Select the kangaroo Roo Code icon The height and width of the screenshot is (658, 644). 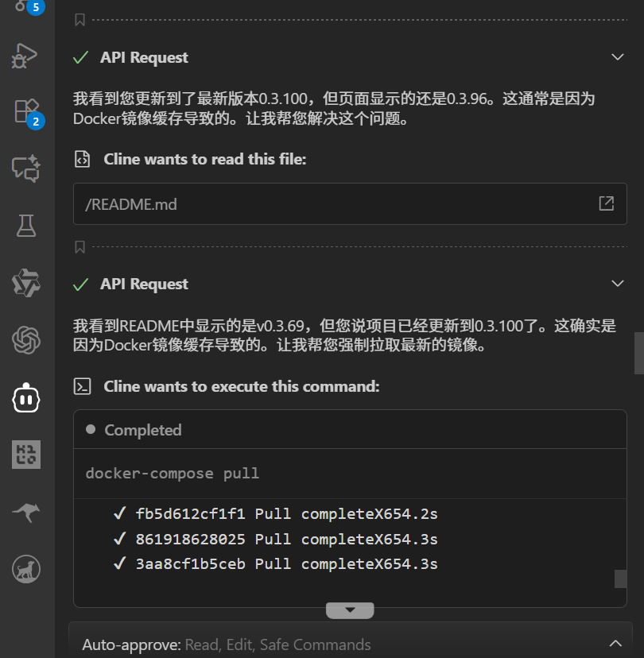pyautogui.click(x=25, y=512)
